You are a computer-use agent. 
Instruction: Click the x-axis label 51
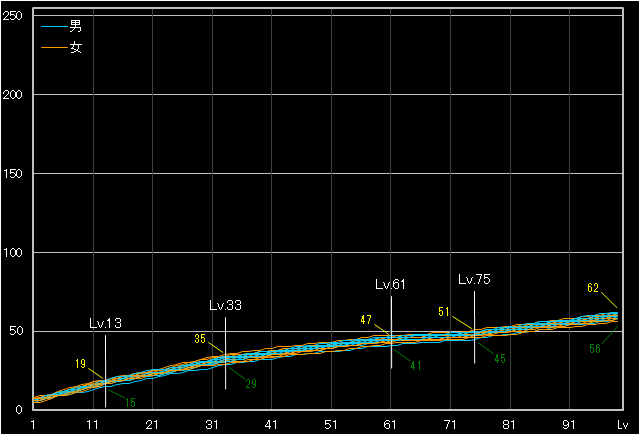(331, 425)
